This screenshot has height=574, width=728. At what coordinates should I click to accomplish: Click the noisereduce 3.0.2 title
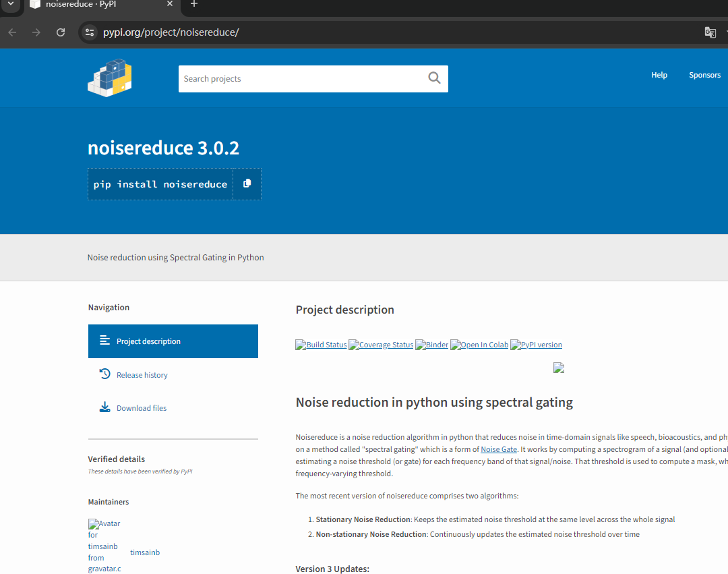163,148
